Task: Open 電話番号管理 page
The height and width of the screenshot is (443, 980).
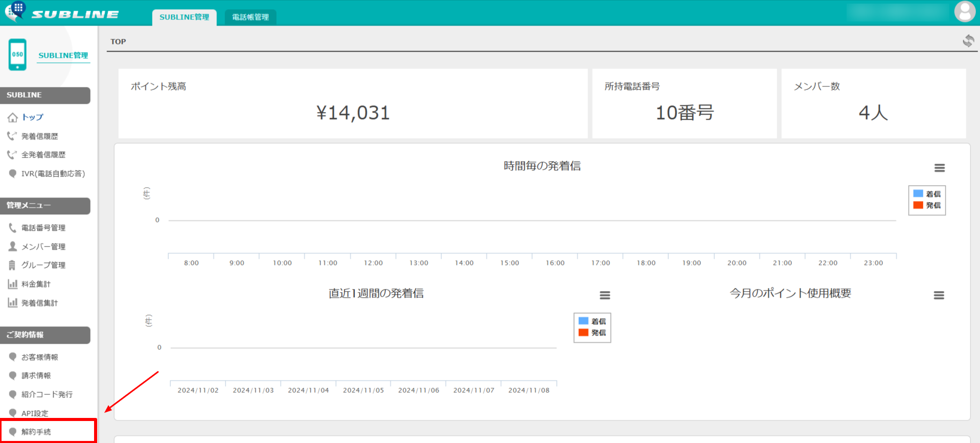Action: pyautogui.click(x=43, y=228)
